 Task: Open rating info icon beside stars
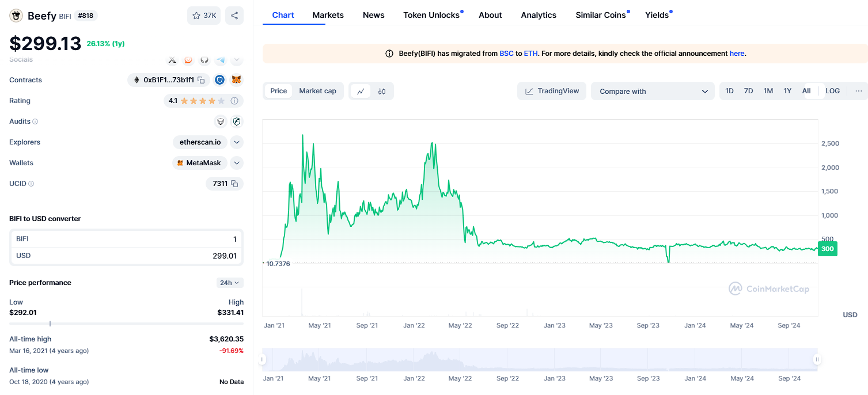(x=234, y=101)
